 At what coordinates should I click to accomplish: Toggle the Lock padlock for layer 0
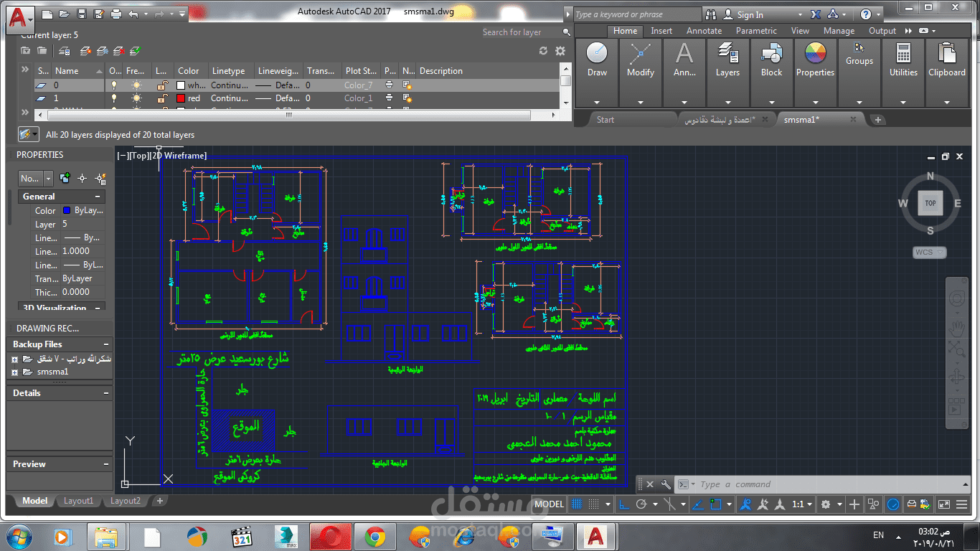162,85
